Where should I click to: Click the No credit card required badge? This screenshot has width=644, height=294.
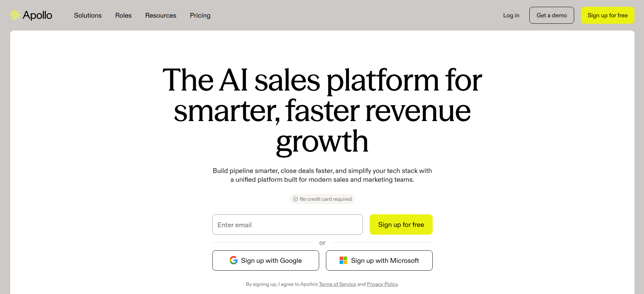coord(322,199)
